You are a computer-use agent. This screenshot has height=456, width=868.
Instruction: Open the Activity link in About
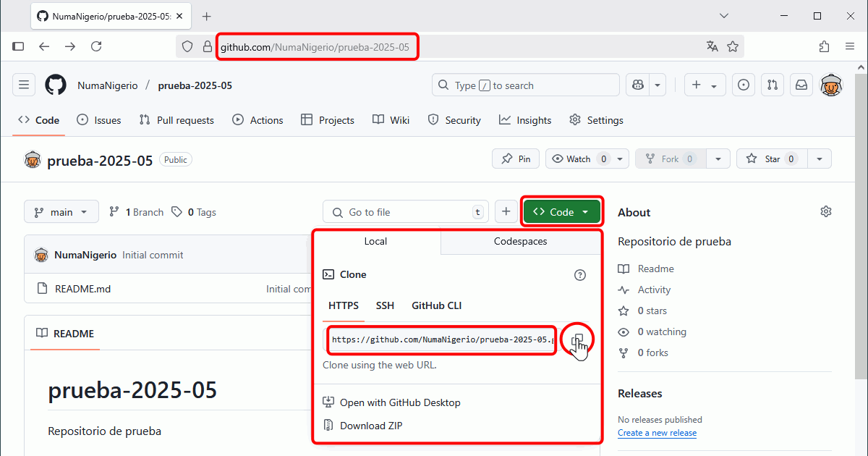click(x=654, y=290)
